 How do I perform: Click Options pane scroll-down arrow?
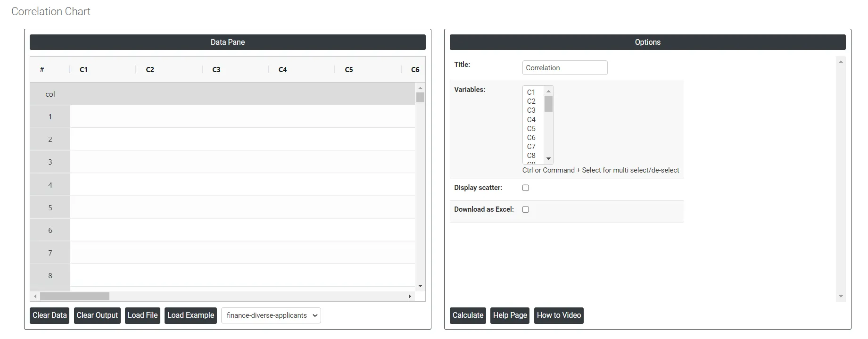[x=841, y=297]
